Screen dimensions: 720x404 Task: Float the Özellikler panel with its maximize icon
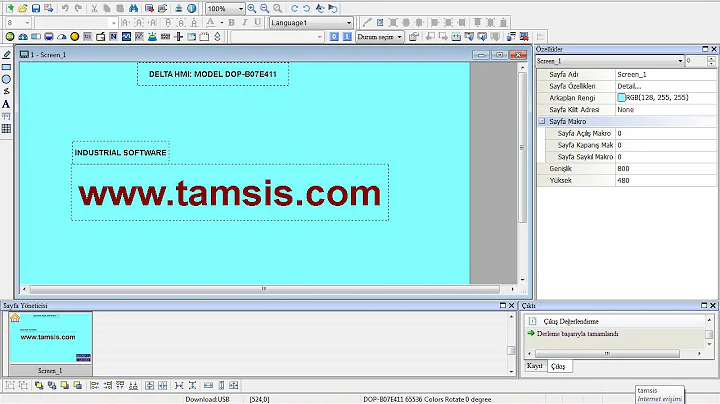[705, 49]
